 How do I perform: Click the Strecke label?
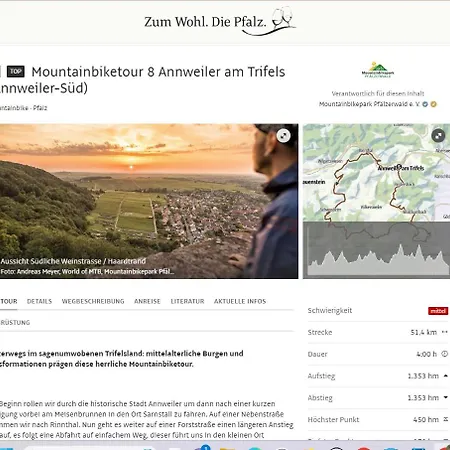tap(320, 332)
